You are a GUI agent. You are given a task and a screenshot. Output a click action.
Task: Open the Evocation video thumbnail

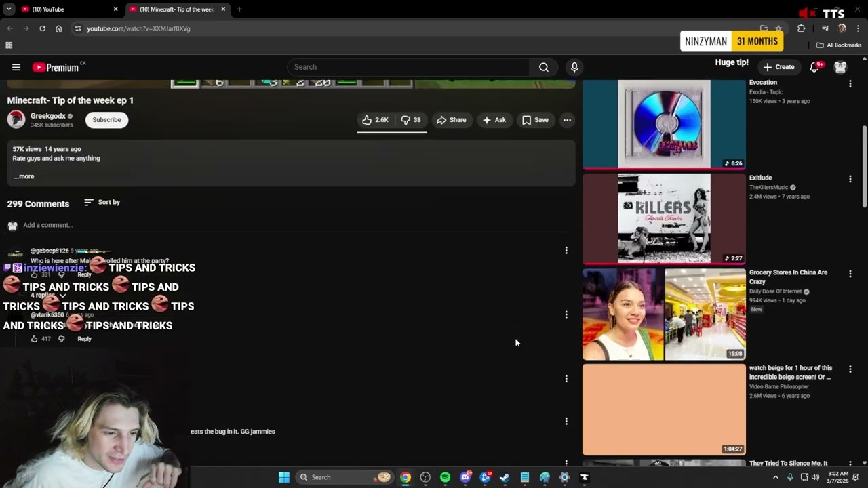665,124
